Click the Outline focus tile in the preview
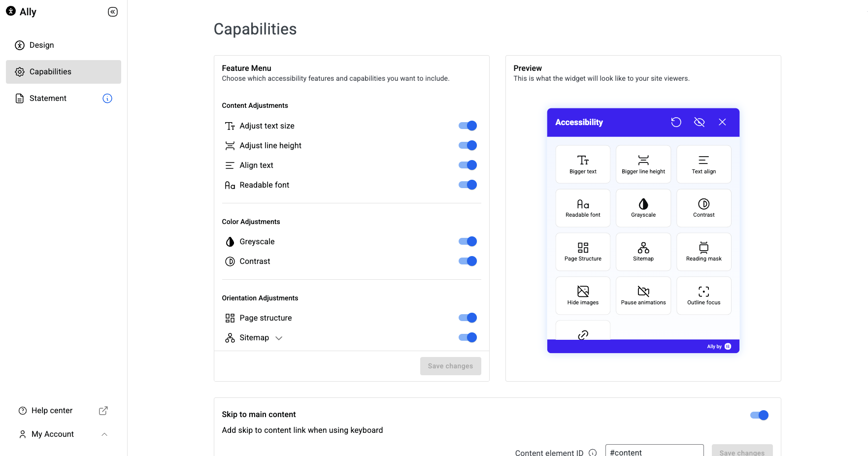The width and height of the screenshot is (868, 456). (x=703, y=295)
